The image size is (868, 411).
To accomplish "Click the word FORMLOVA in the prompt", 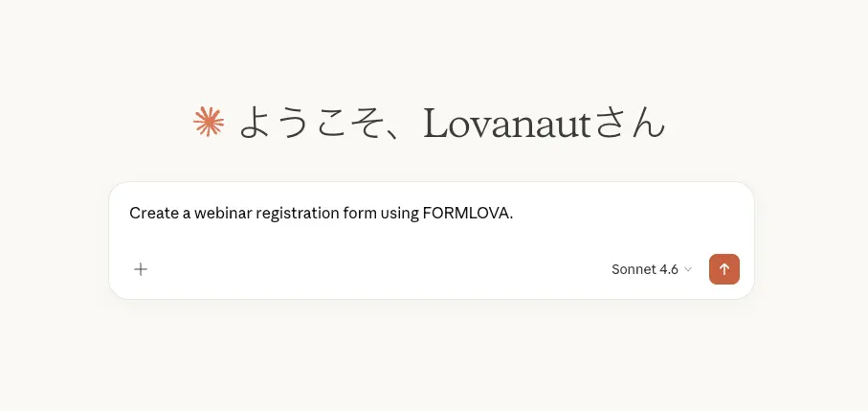I will tap(465, 213).
